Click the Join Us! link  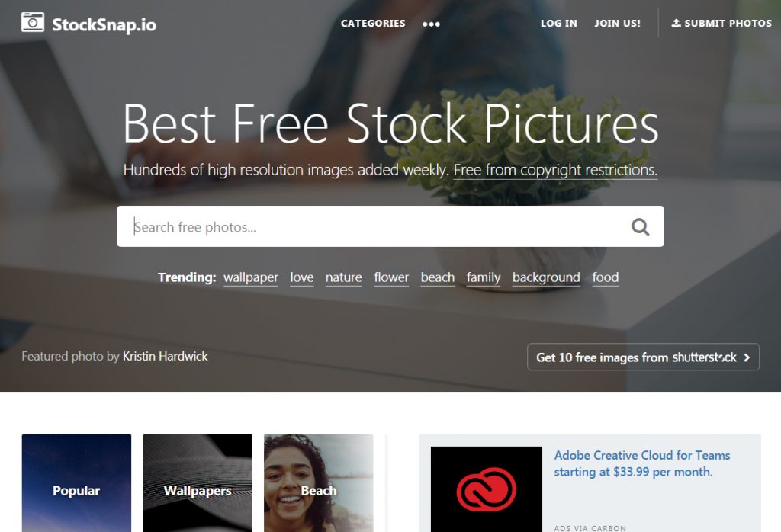[617, 24]
